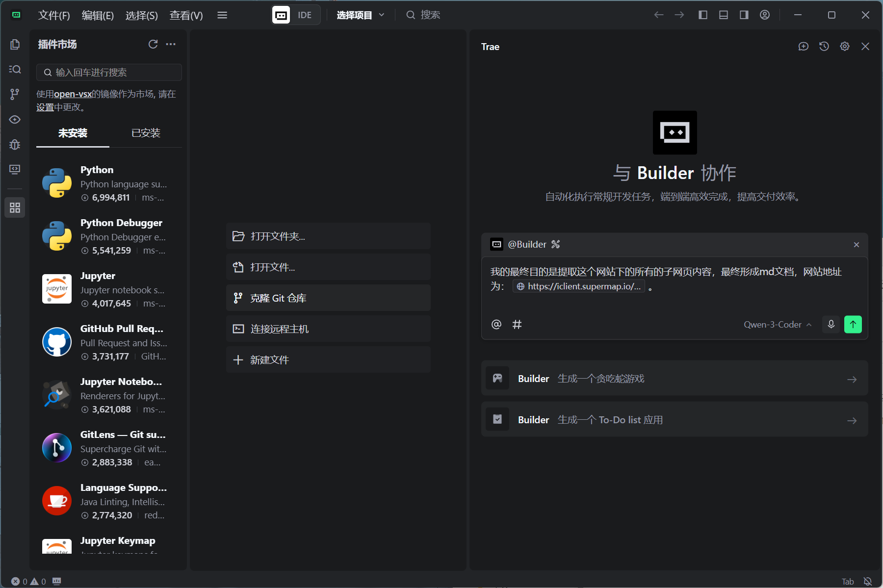Image resolution: width=883 pixels, height=588 pixels.
Task: Click 打开文件夹 open folder button
Action: [x=328, y=236]
